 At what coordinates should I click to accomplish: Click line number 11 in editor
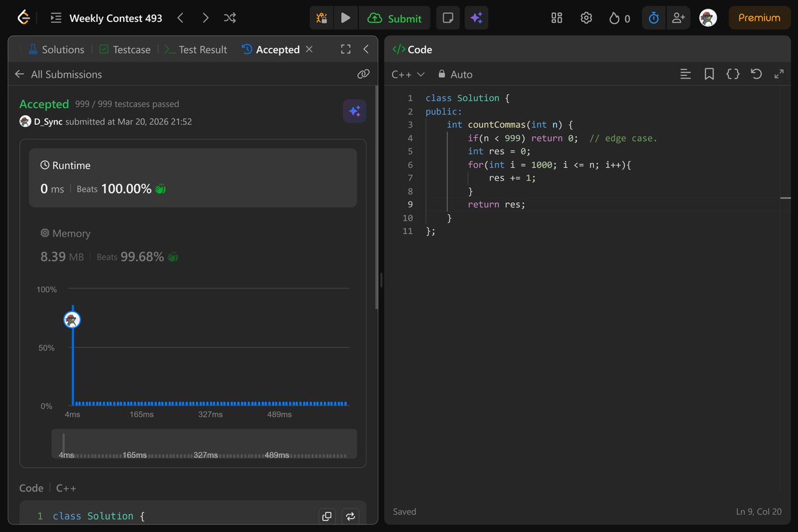[x=408, y=231]
